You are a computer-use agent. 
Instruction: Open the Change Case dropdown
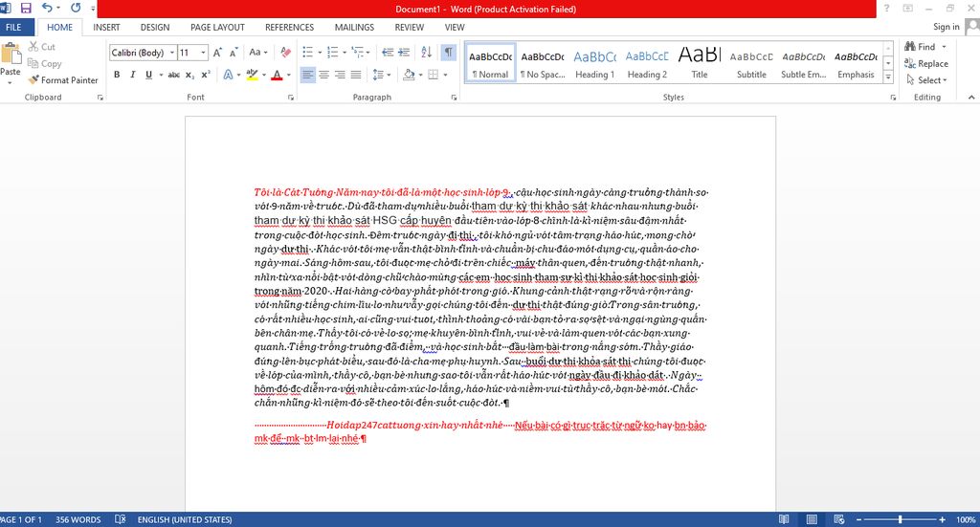pyautogui.click(x=258, y=53)
